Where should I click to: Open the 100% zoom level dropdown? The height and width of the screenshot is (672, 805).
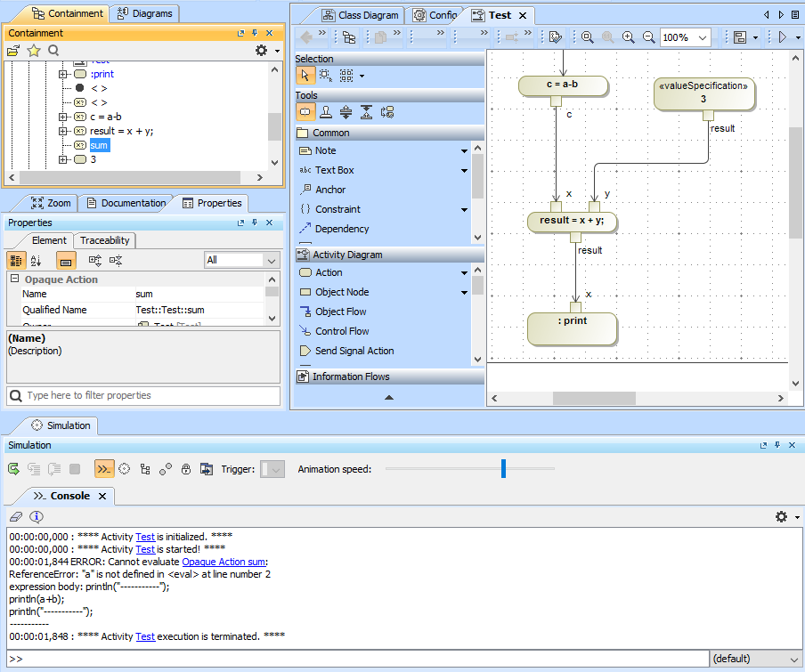tap(703, 37)
